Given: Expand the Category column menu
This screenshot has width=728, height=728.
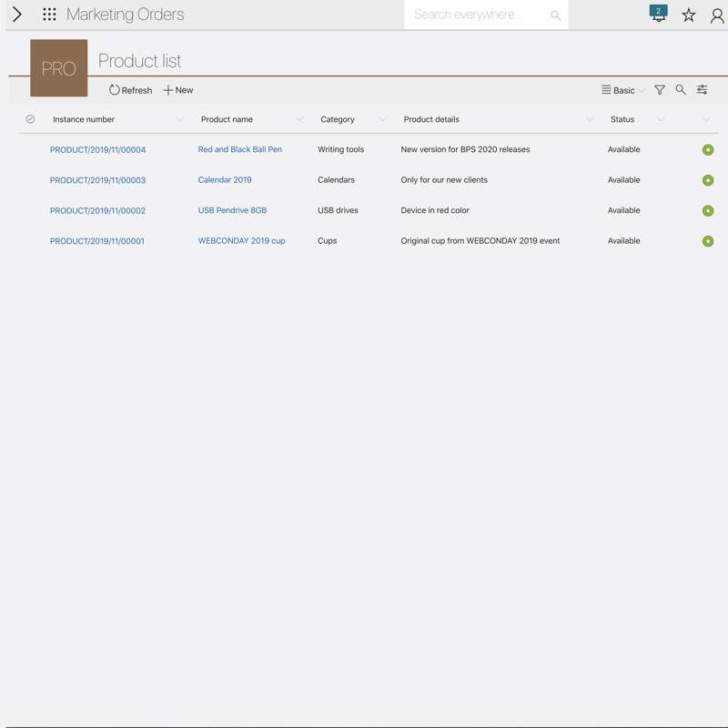Looking at the screenshot, I should click(x=382, y=119).
